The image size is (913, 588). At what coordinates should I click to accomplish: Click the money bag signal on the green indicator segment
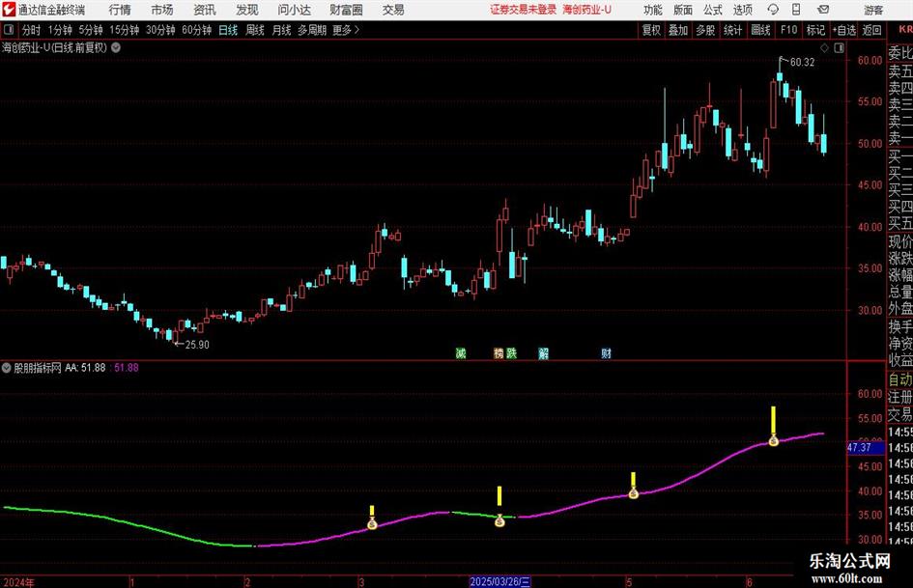click(x=499, y=521)
